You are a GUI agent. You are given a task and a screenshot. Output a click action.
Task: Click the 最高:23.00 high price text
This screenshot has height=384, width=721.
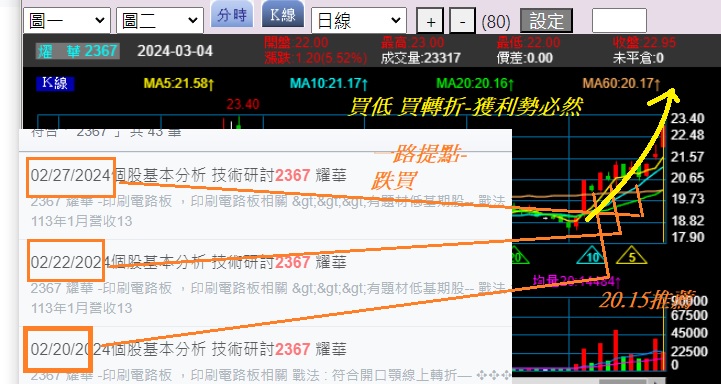point(412,43)
